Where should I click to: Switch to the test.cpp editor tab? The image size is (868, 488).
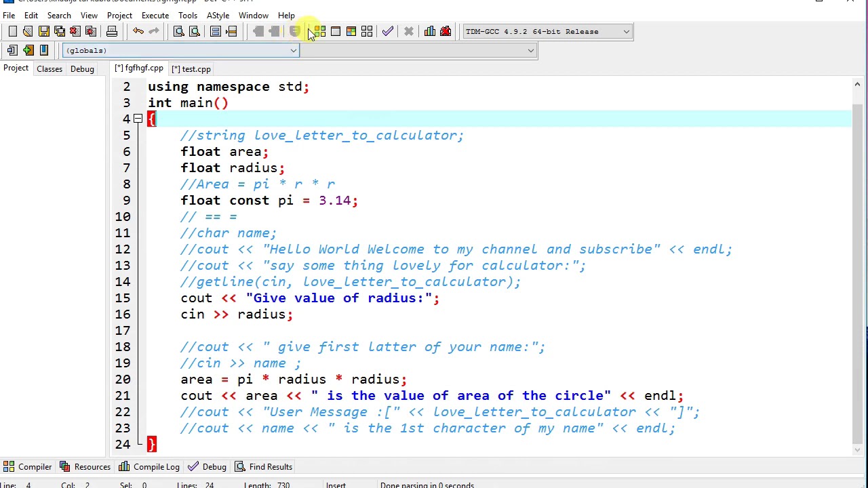(x=191, y=69)
